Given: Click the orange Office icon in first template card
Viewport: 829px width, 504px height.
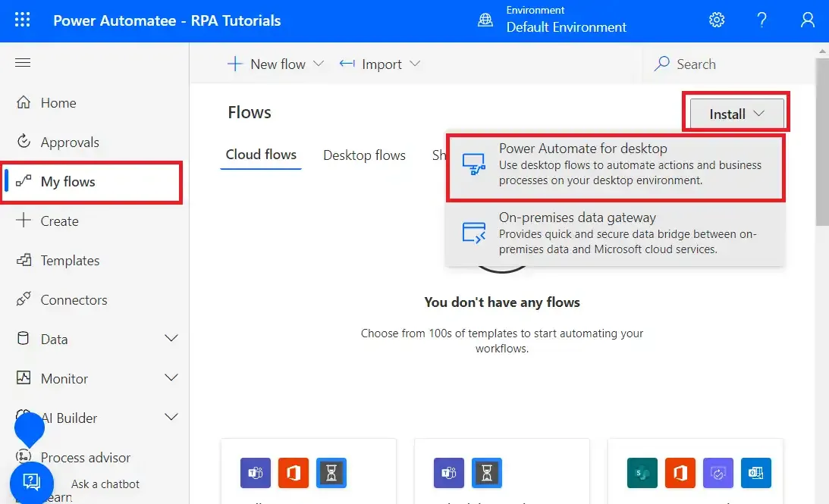Looking at the screenshot, I should (293, 473).
